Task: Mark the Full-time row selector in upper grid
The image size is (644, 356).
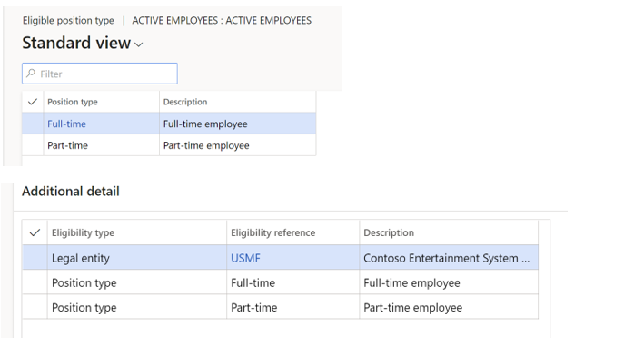Action: [33, 124]
